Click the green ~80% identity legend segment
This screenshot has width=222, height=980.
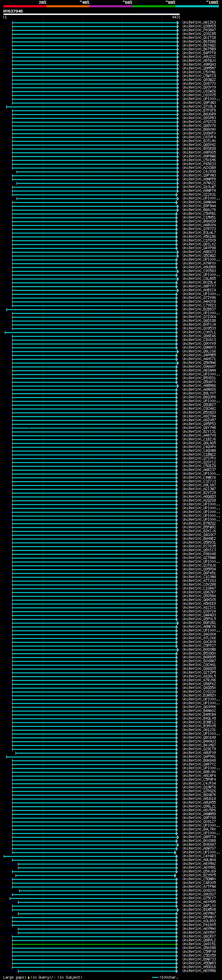[154, 7]
